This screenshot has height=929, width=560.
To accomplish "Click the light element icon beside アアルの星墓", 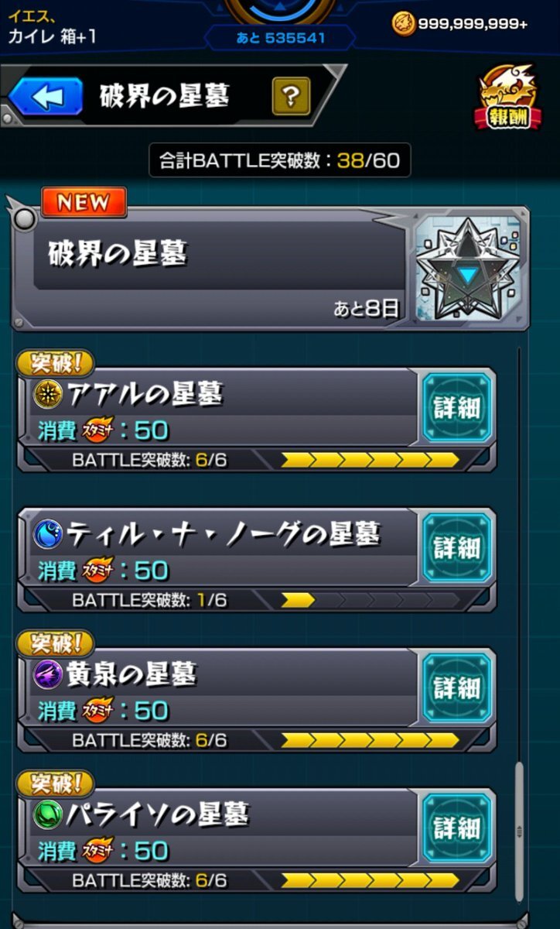I will click(x=49, y=395).
